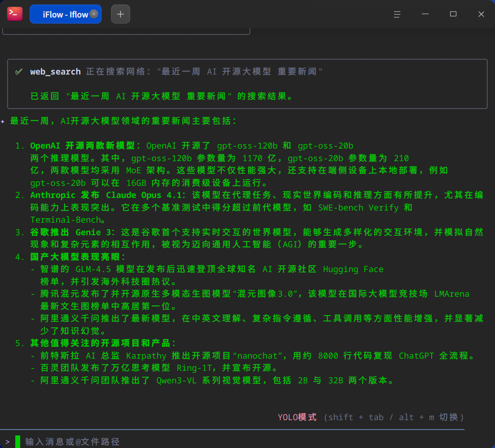This screenshot has width=495, height=448.
Task: Maximize the terminal window
Action: 453,14
